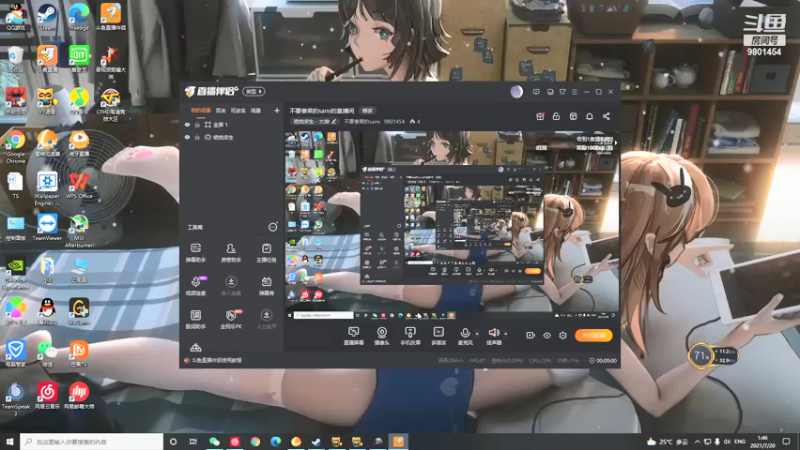Click the room number 9801454
Viewport: 800px width, 450px height.
[394, 121]
